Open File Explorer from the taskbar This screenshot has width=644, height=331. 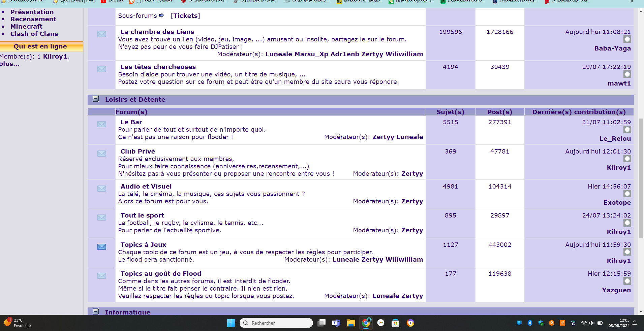pyautogui.click(x=351, y=323)
